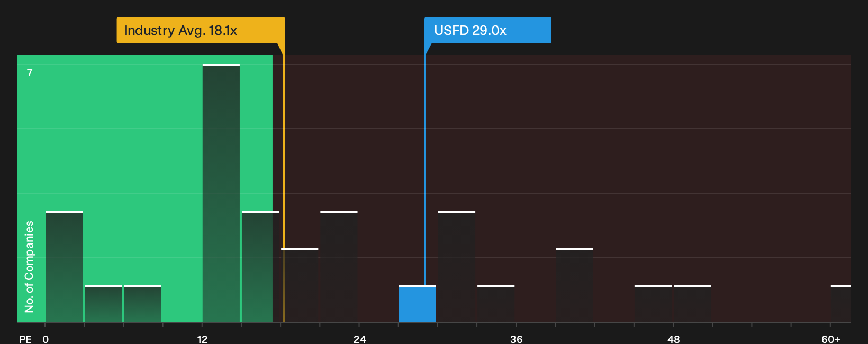Image resolution: width=868 pixels, height=344 pixels.
Task: Click the x-axis label 12
Action: click(x=202, y=339)
